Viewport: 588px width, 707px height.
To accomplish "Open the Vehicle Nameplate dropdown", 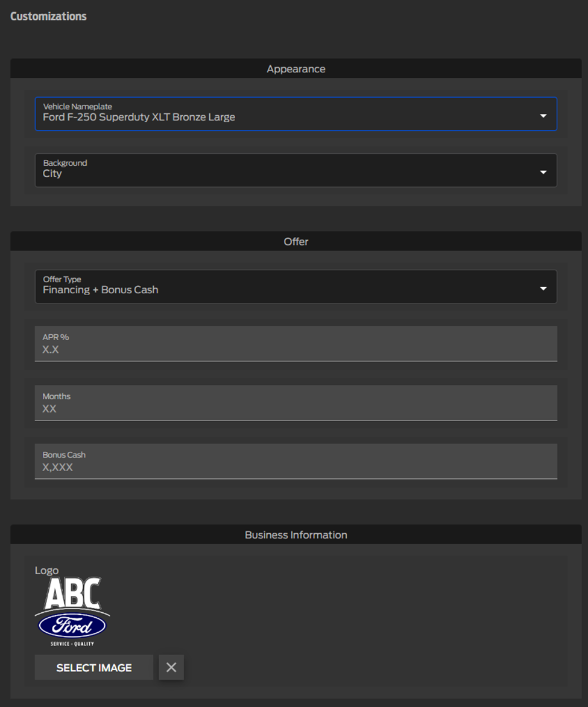I will click(296, 114).
